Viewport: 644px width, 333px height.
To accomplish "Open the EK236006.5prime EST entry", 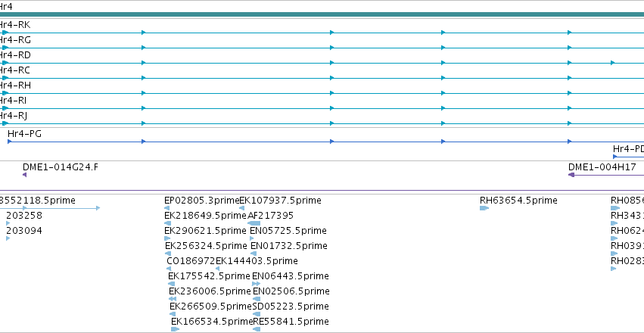I will pyautogui.click(x=173, y=300).
